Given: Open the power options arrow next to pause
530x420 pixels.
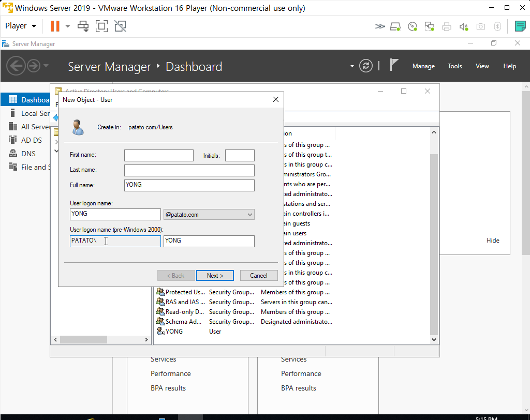Looking at the screenshot, I should click(68, 26).
